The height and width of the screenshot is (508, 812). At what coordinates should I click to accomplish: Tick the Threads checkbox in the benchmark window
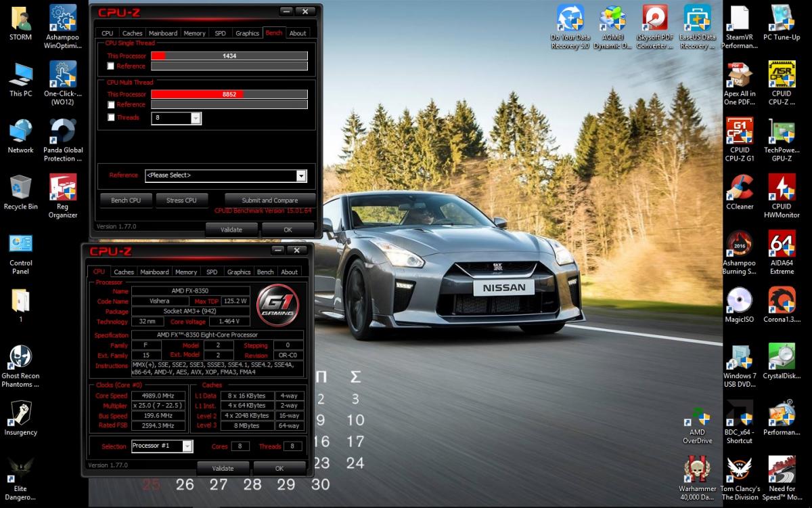click(x=111, y=118)
